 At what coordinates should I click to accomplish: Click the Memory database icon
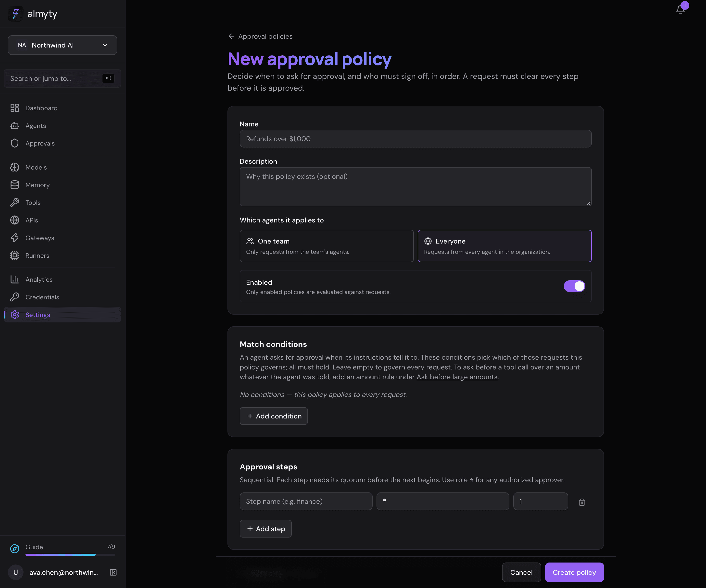15,185
